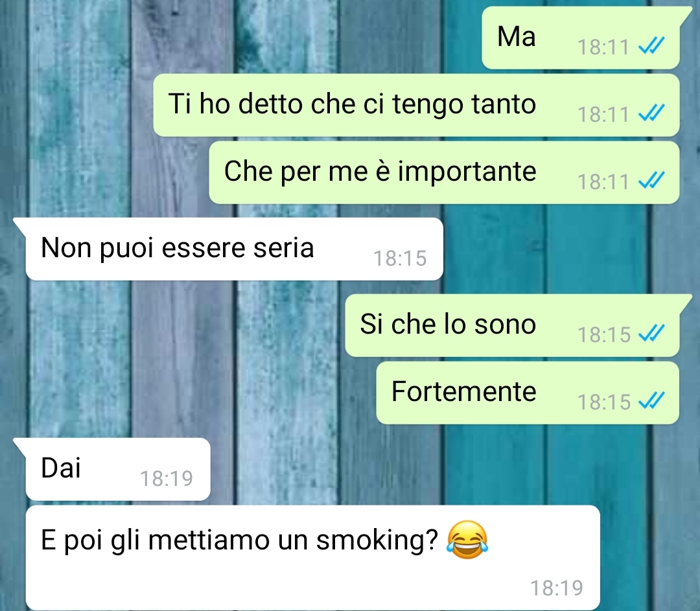The height and width of the screenshot is (611, 700).
Task: Tap the 'Che per me è importante' message
Action: pyautogui.click(x=444, y=172)
